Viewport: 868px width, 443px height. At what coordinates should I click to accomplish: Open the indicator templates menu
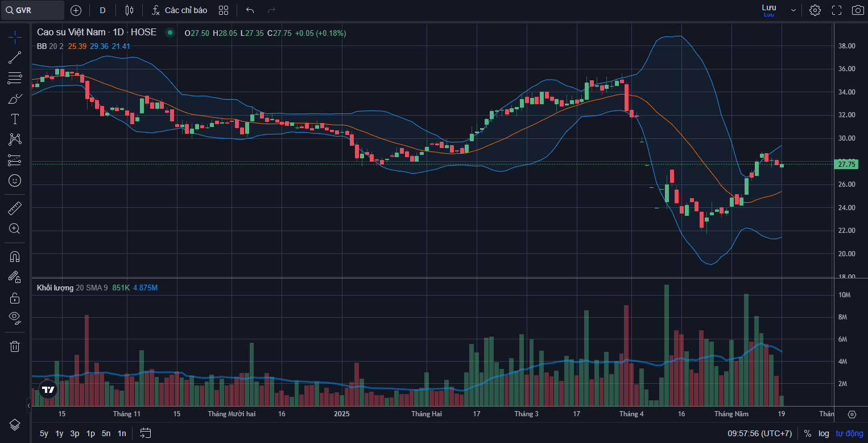tap(224, 10)
